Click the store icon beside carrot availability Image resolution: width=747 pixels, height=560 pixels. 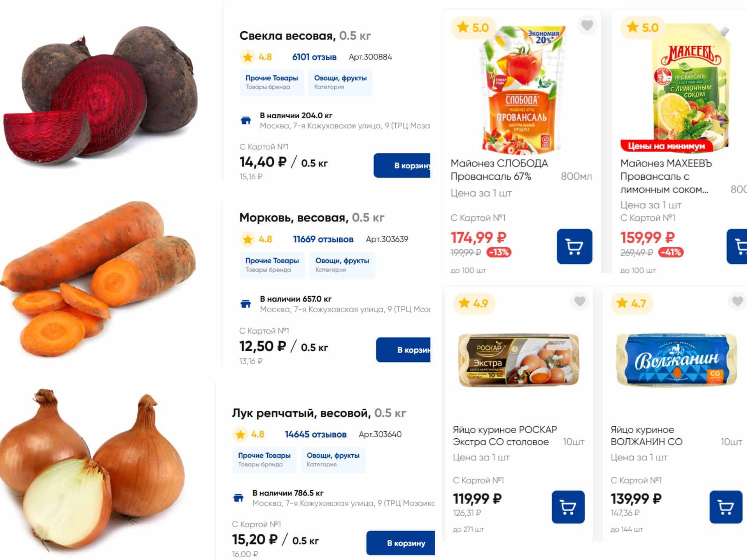[x=246, y=304]
